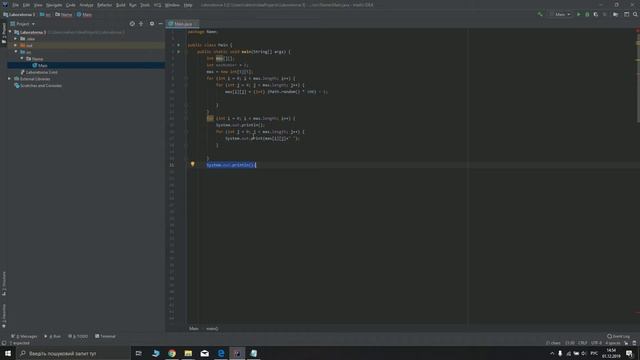Collapse the Laboratorna 5 root node
The image size is (640, 360).
(x=10, y=32)
